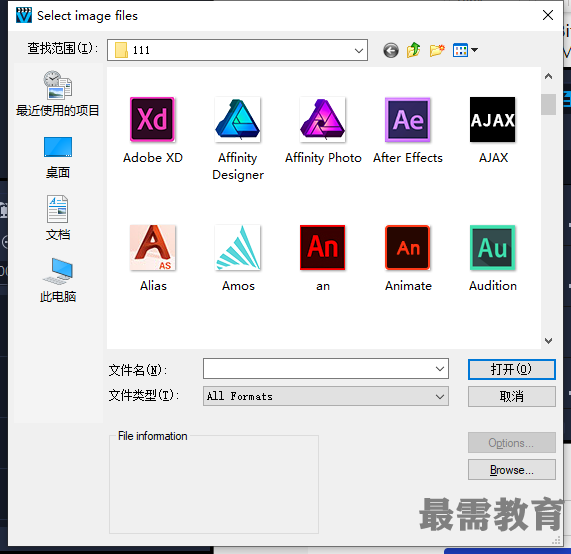Click the scrollbar down arrow
The image size is (571, 554).
548,341
